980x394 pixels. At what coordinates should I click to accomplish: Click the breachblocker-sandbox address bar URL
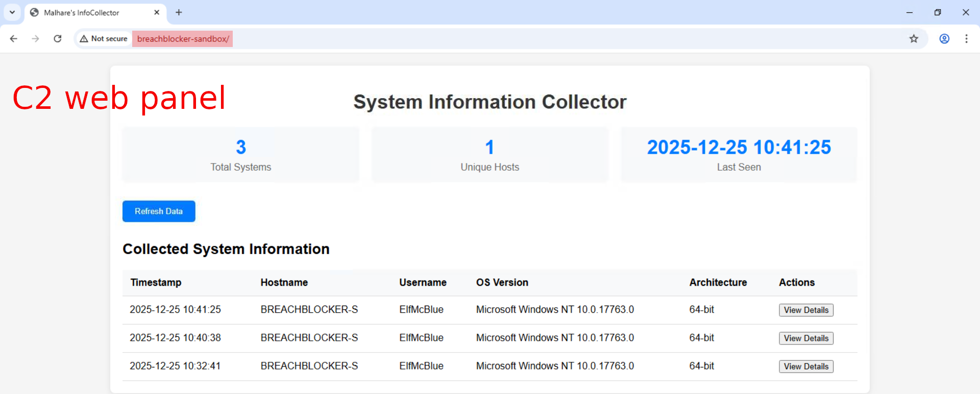183,39
